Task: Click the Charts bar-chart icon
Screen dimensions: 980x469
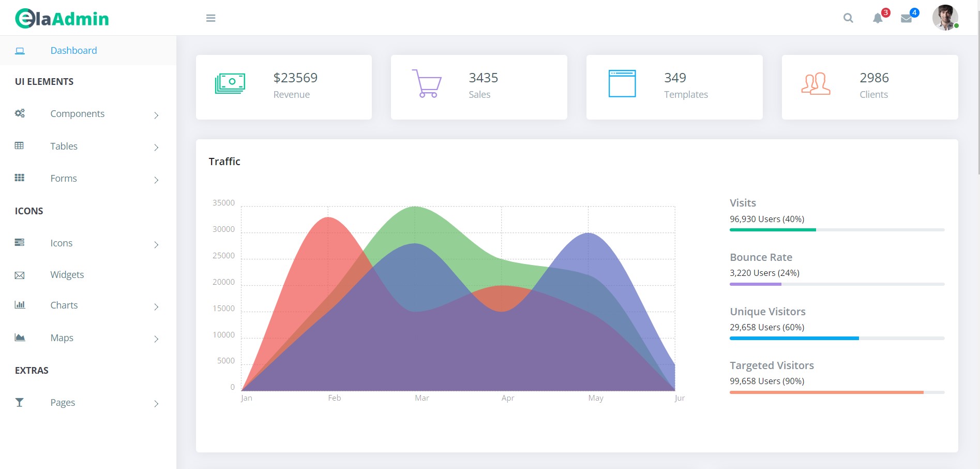Action: 20,304
